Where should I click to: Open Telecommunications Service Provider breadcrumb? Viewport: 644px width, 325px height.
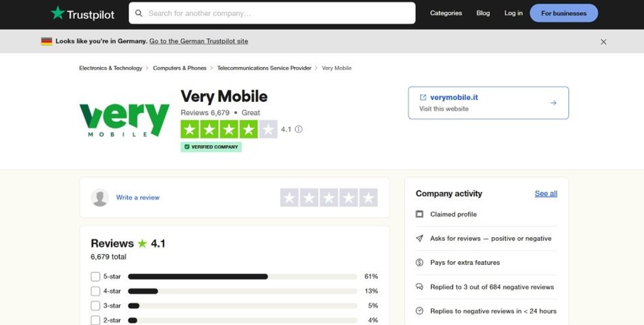(x=264, y=68)
